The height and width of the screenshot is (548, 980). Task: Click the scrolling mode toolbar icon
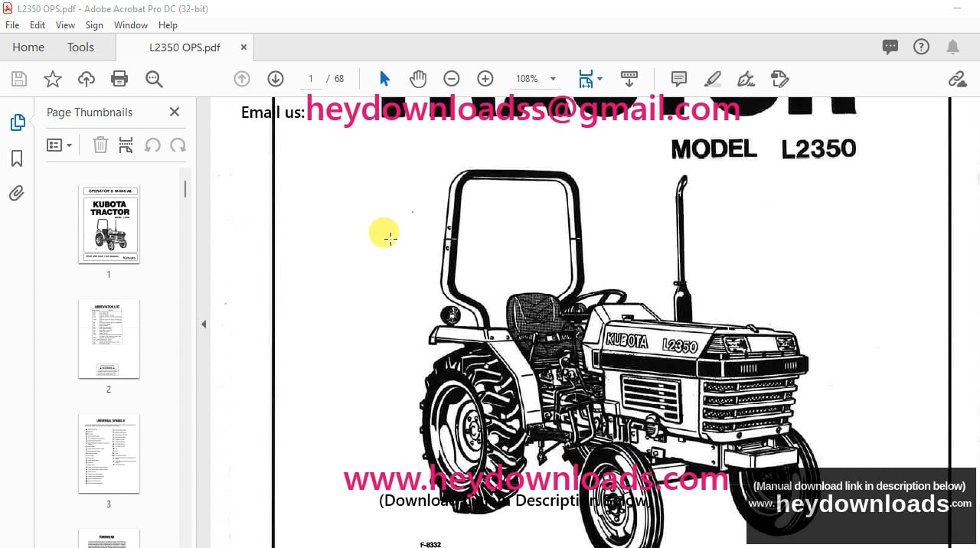click(x=629, y=79)
